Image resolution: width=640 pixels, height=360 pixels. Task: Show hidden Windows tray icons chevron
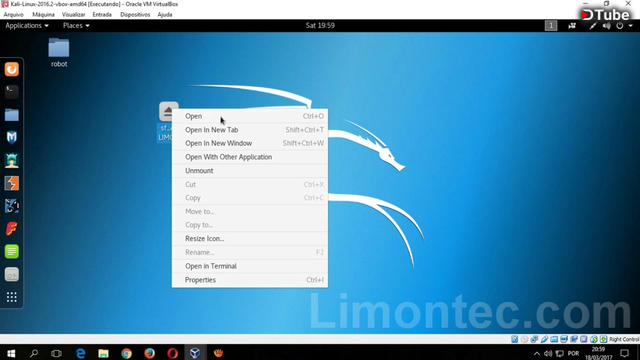(x=537, y=353)
